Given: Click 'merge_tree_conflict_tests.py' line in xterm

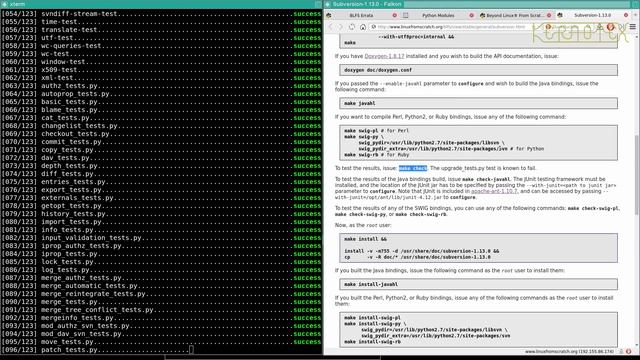Looking at the screenshot, I should click(161, 310).
